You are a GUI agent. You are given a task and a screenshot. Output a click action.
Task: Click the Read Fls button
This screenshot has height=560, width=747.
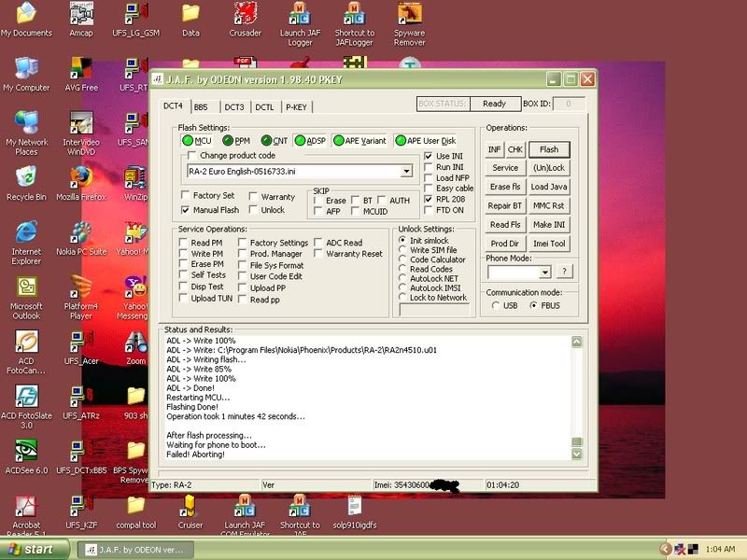[x=505, y=224]
